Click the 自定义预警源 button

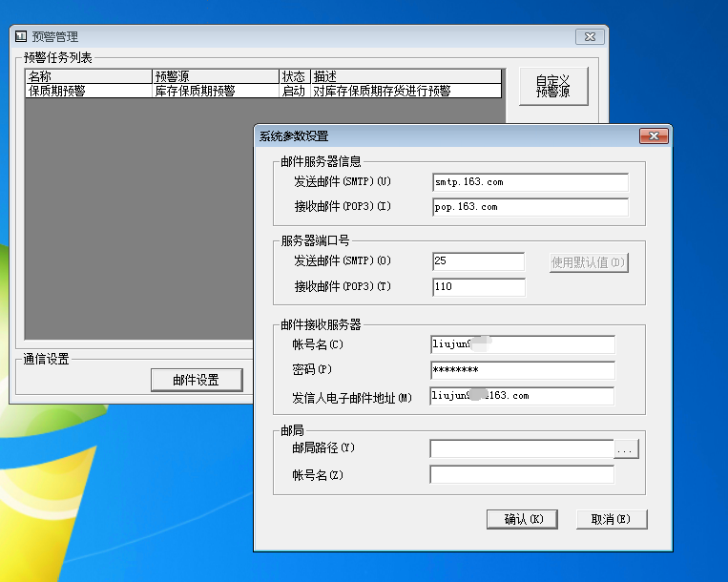click(x=553, y=86)
